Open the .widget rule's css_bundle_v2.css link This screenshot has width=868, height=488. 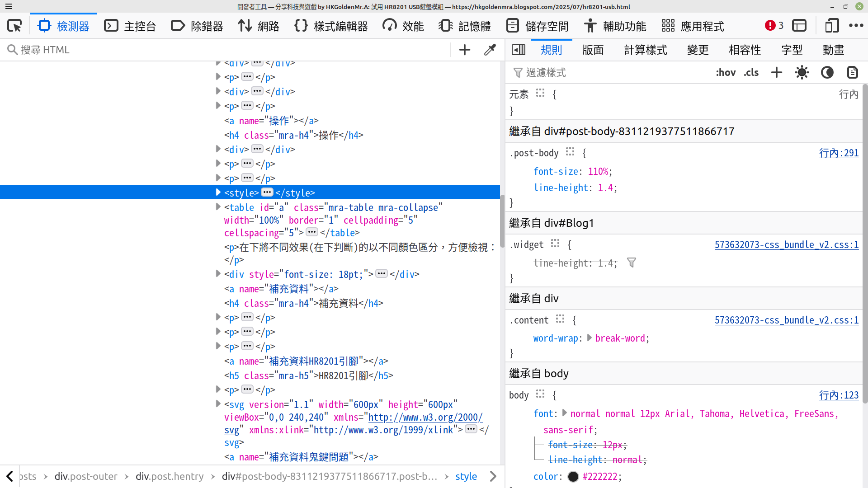click(787, 245)
